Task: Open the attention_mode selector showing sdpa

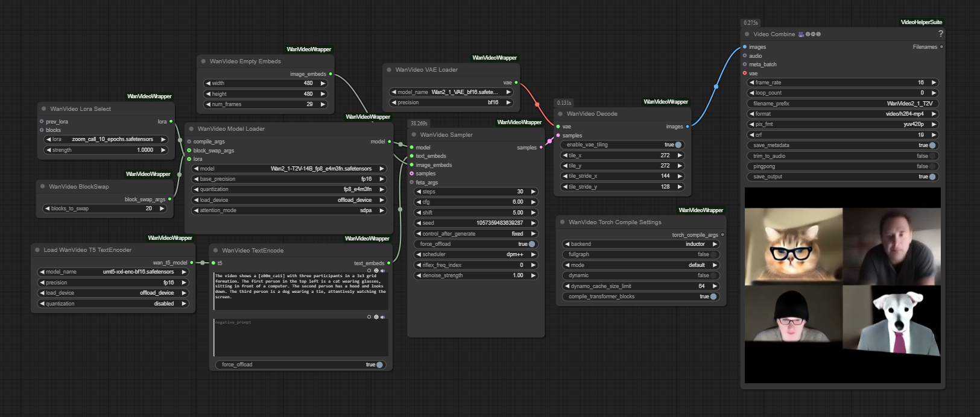Action: [x=289, y=210]
